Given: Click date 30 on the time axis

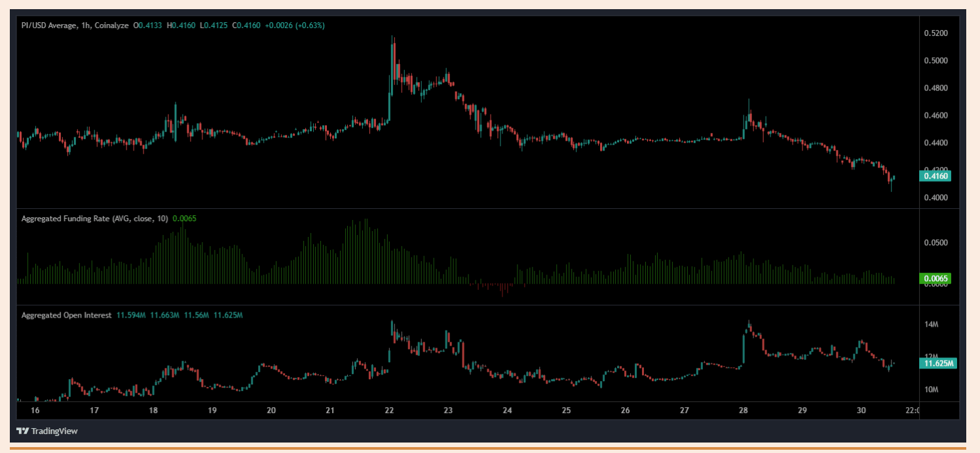Looking at the screenshot, I should 861,410.
